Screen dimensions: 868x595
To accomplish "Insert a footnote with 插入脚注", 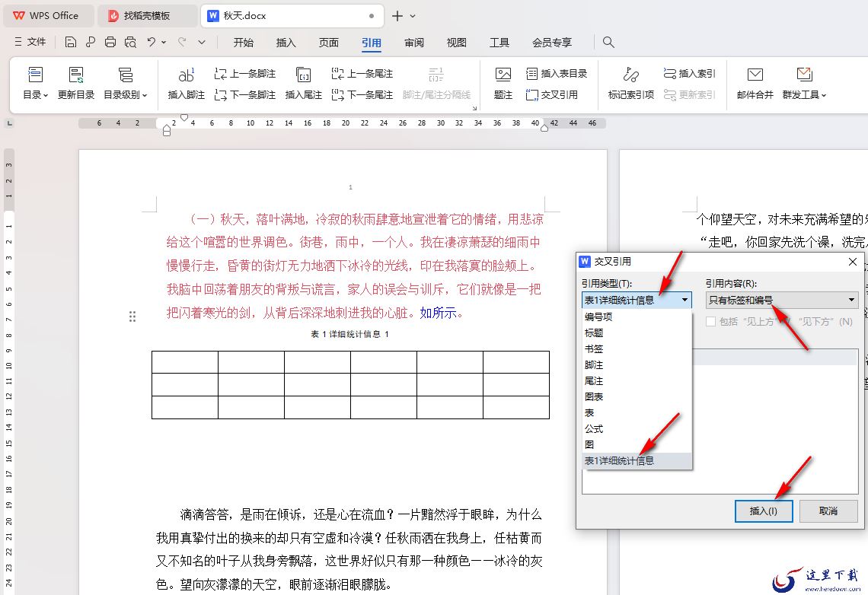I will tap(186, 83).
